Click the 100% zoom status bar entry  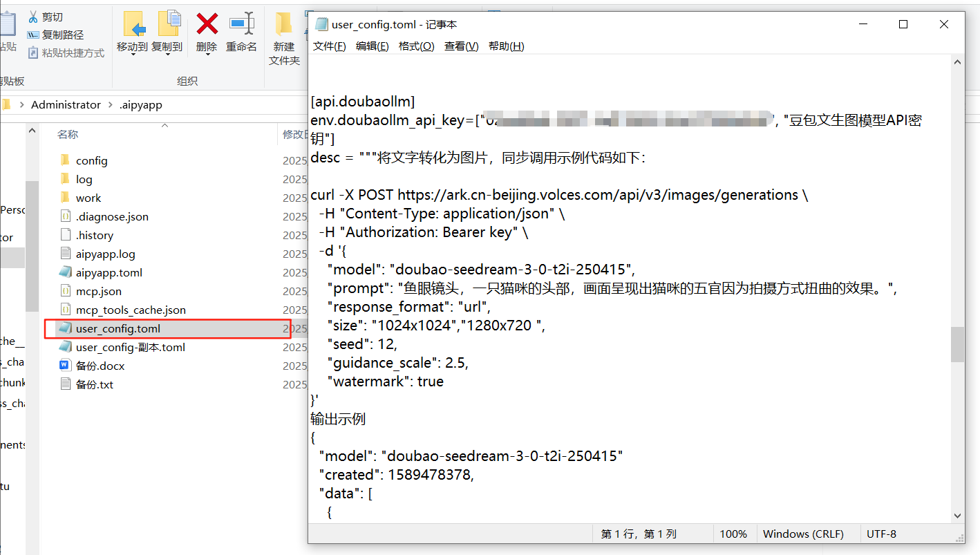pos(733,534)
